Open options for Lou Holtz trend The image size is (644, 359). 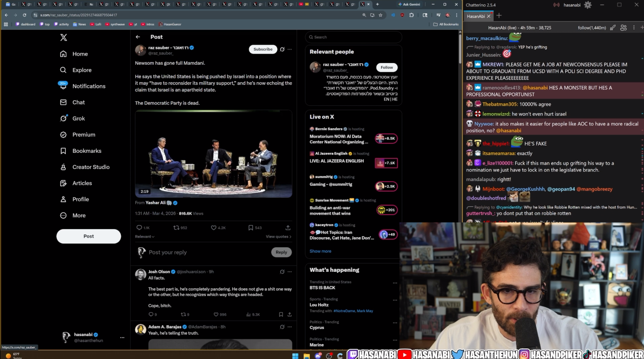click(395, 300)
